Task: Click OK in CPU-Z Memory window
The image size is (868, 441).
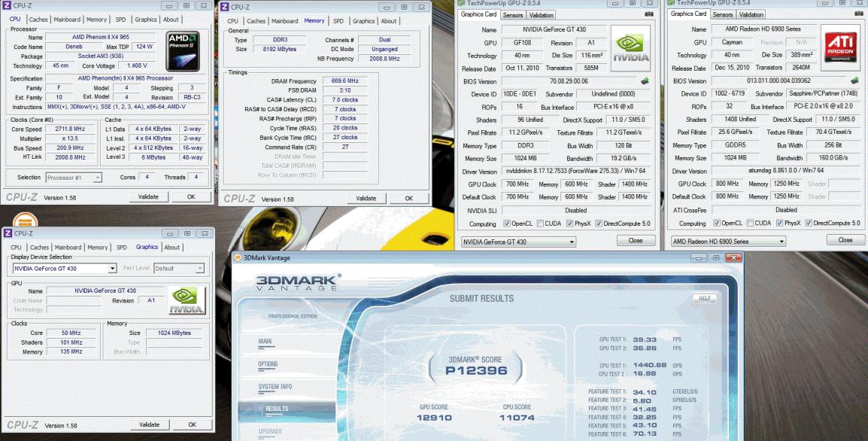Action: 409,199
